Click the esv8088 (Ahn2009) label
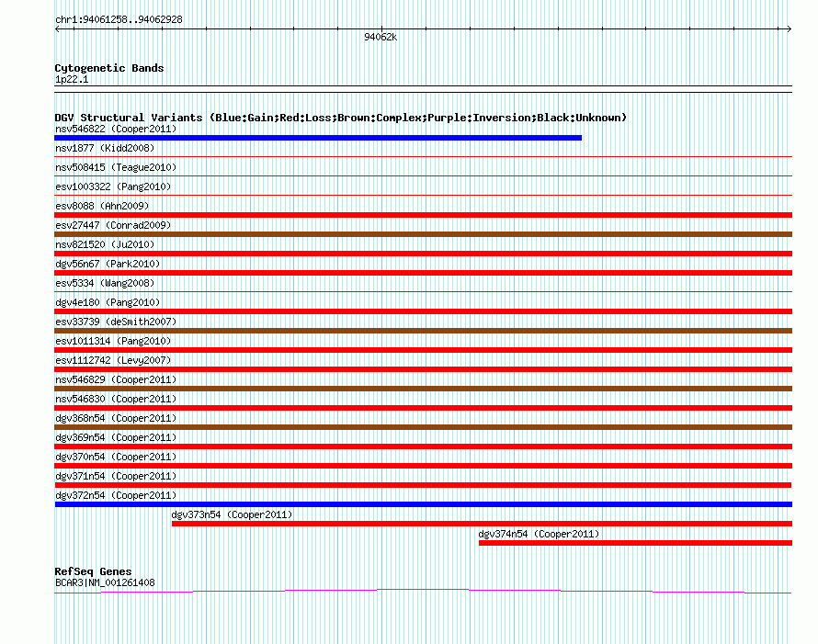The height and width of the screenshot is (644, 818). (x=102, y=206)
